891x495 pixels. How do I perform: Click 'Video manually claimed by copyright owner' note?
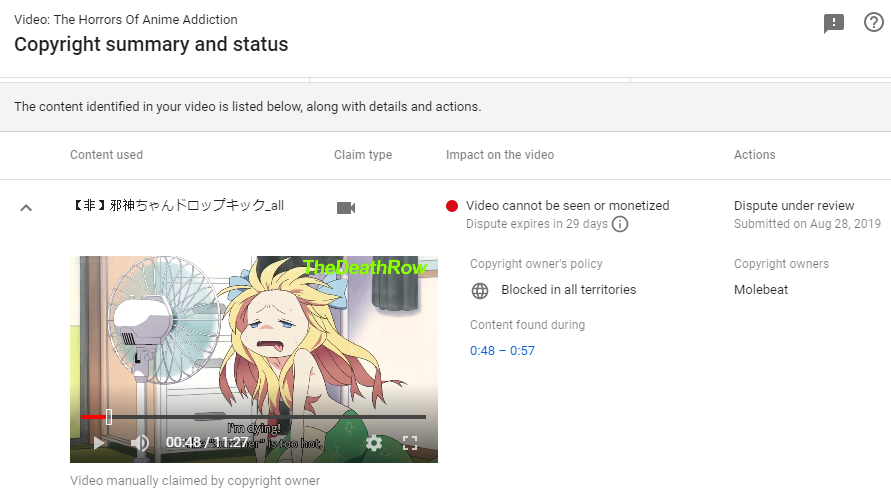195,481
